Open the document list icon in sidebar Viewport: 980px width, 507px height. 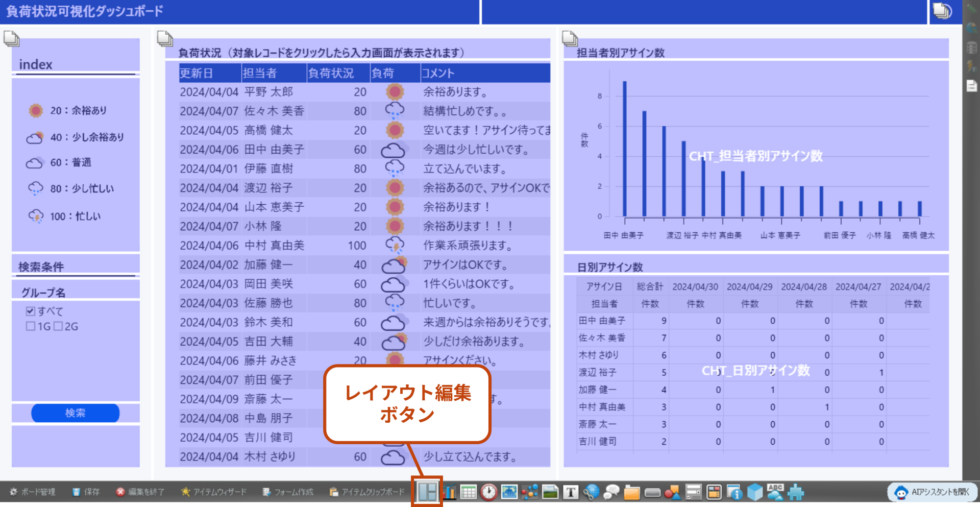click(971, 85)
